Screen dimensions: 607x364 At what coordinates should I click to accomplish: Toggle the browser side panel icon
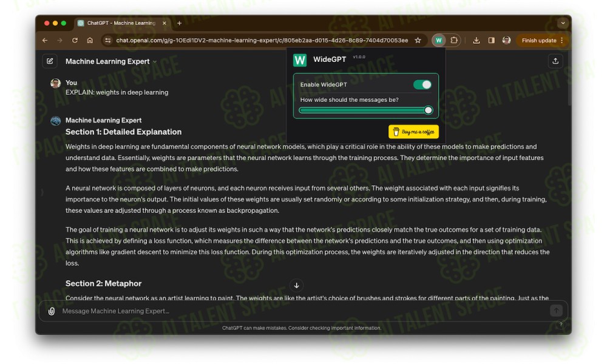(x=491, y=40)
